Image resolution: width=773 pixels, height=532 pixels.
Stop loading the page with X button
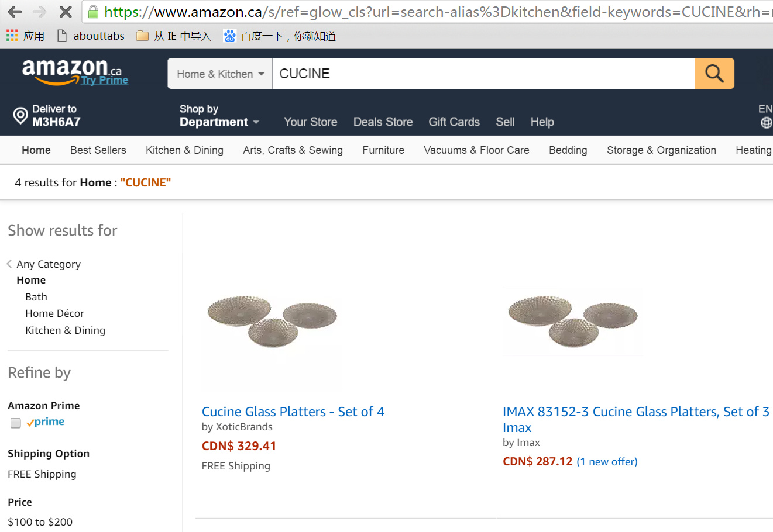click(66, 12)
